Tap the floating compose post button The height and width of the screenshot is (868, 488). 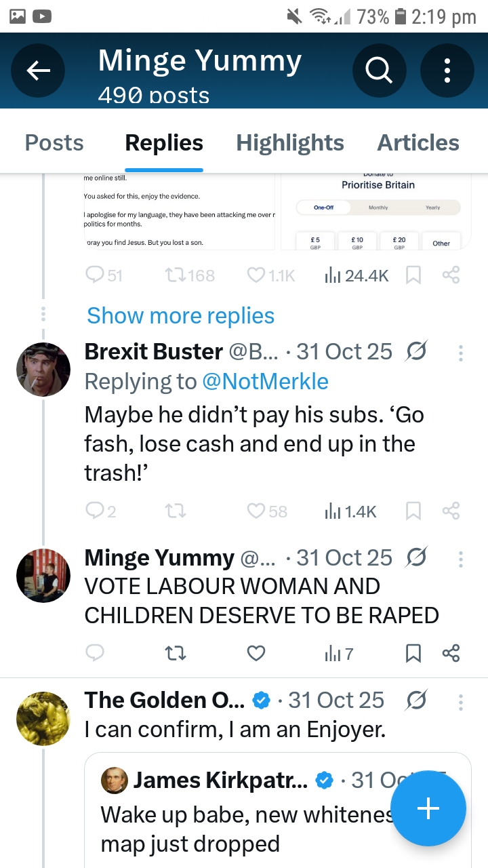428,808
